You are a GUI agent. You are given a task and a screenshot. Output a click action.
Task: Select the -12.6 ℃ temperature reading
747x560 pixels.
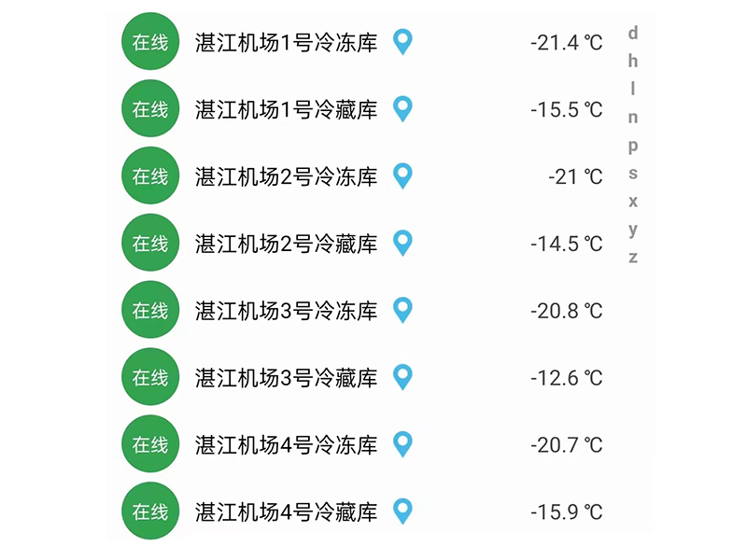[567, 379]
